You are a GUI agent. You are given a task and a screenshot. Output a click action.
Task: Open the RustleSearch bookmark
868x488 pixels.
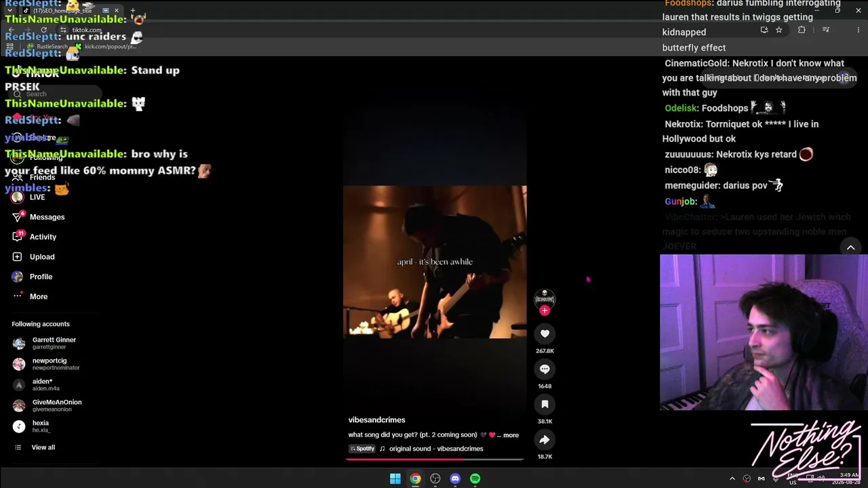coord(47,47)
